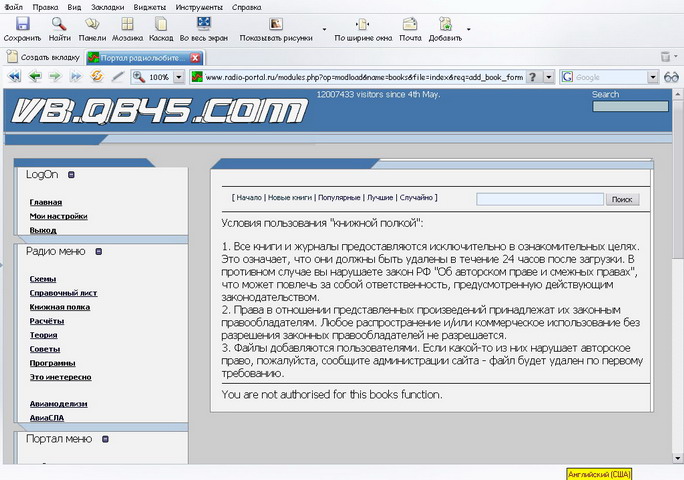Collapse the LogOn sidebar block

[x=70, y=175]
